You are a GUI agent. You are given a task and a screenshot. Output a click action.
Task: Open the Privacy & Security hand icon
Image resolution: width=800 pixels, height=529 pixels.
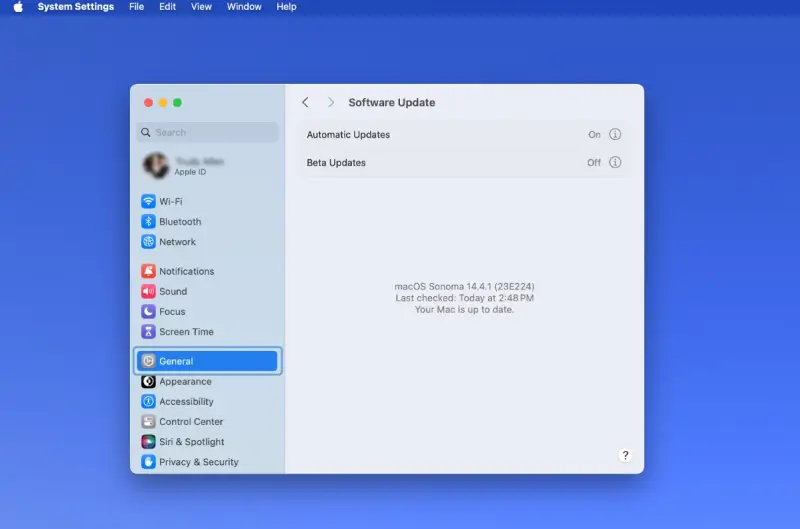pos(148,462)
